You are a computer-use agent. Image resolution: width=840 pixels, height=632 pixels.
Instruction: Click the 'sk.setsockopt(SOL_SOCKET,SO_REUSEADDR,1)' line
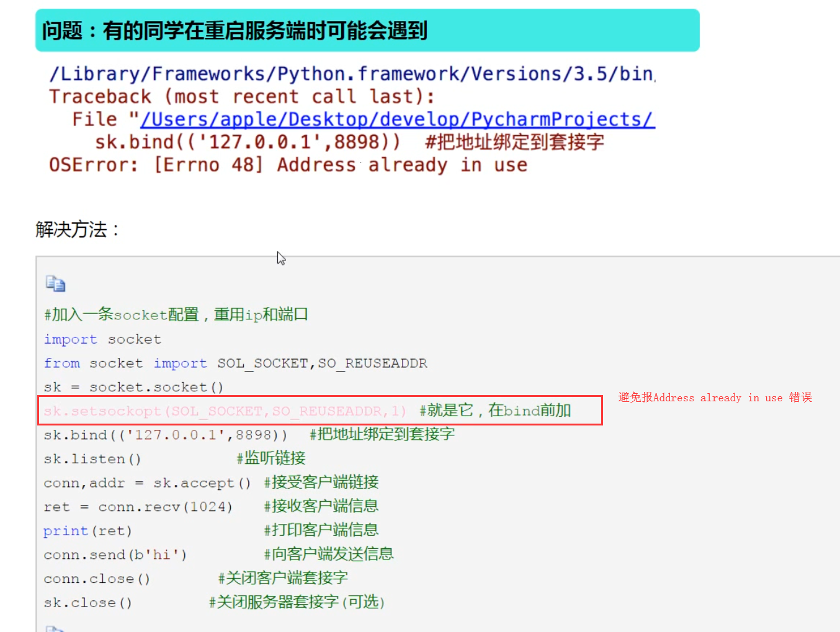click(x=225, y=411)
